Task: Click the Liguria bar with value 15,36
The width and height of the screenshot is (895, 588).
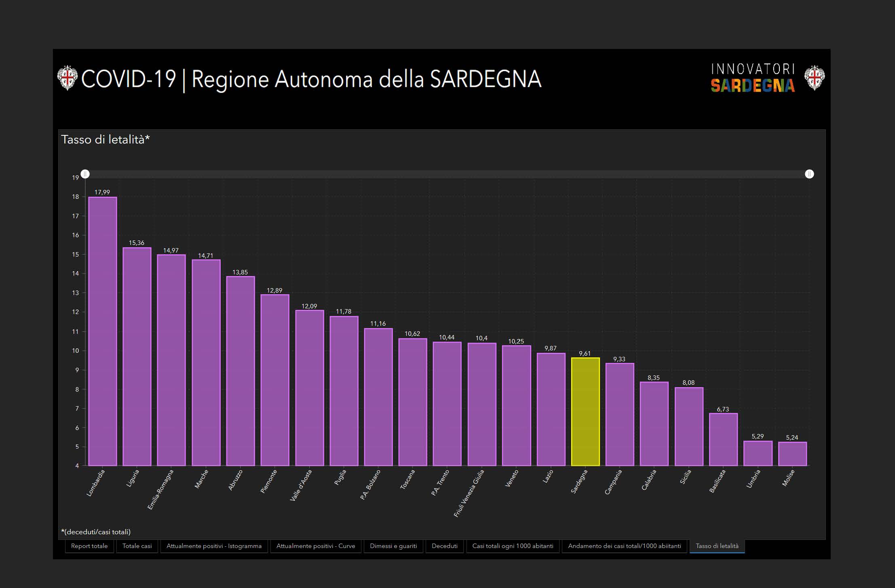Action: pyautogui.click(x=137, y=356)
